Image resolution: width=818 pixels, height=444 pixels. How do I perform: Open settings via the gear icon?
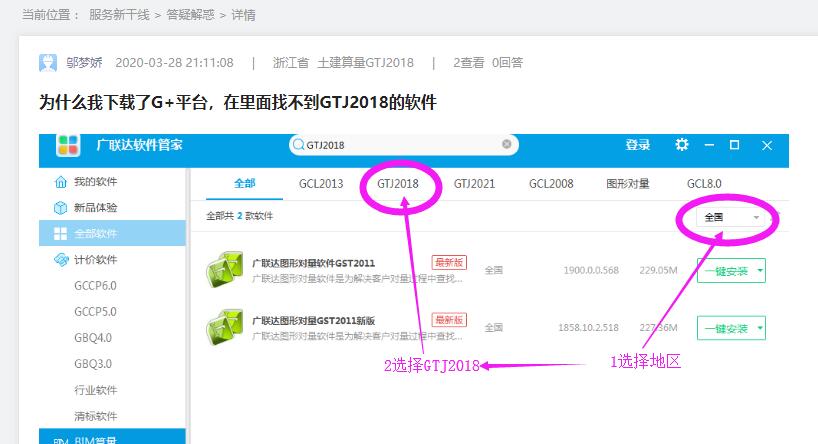682,145
